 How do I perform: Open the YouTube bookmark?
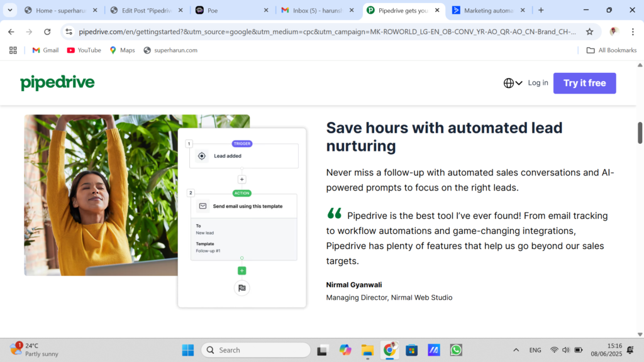pos(84,50)
